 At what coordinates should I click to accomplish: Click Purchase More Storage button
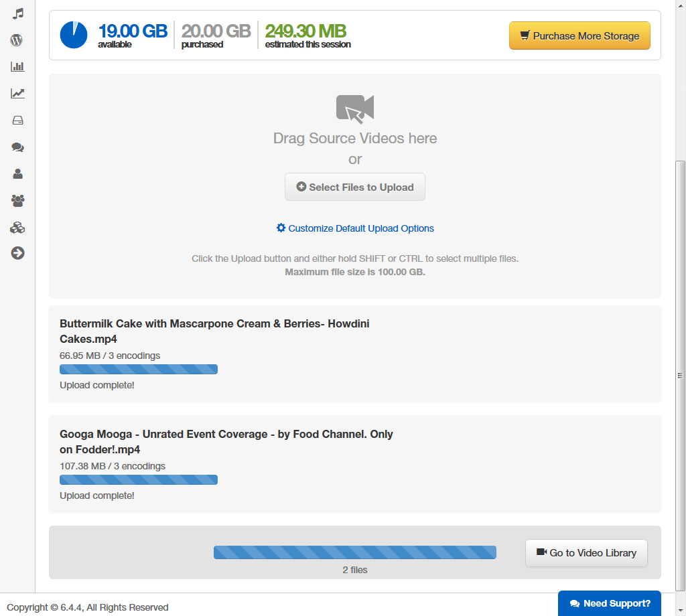(x=579, y=36)
